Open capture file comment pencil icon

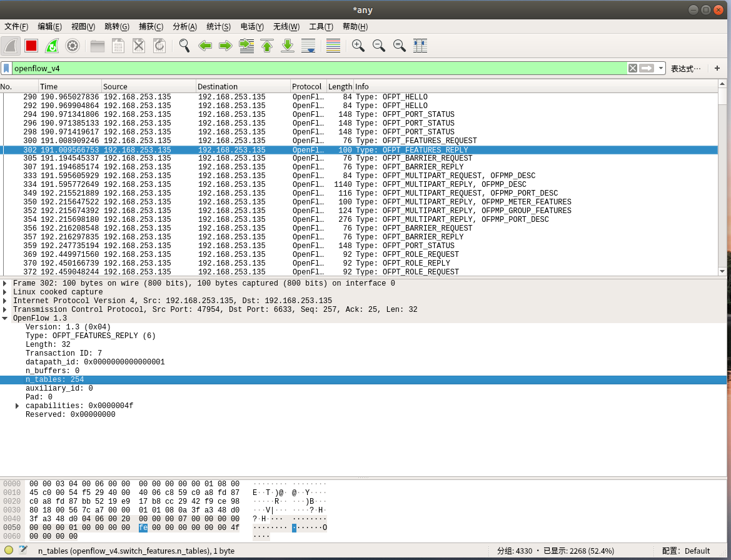23,550
